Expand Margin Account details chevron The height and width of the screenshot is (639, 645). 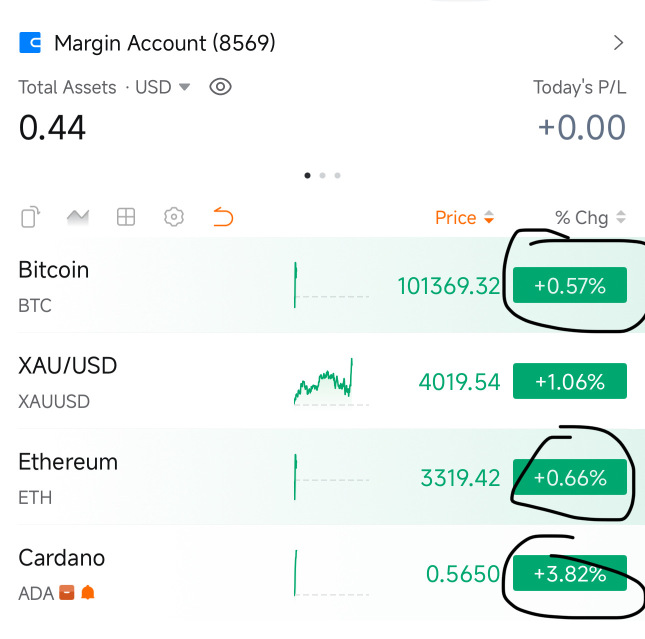click(x=618, y=43)
